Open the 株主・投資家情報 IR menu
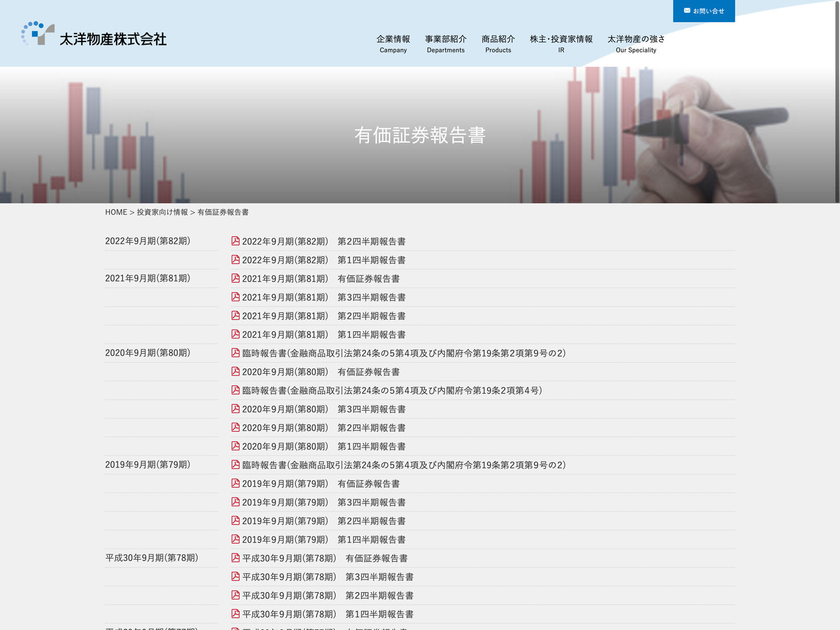840x630 pixels. click(x=561, y=44)
